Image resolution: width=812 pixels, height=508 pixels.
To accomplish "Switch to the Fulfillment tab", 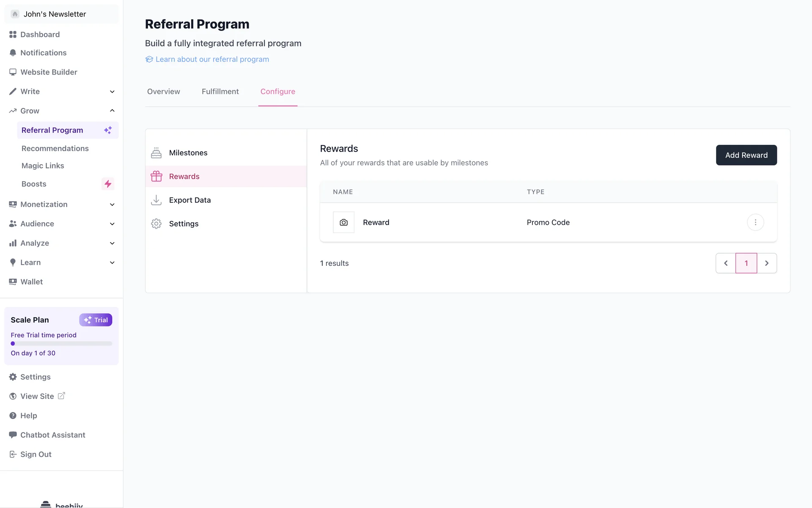I will (x=220, y=91).
